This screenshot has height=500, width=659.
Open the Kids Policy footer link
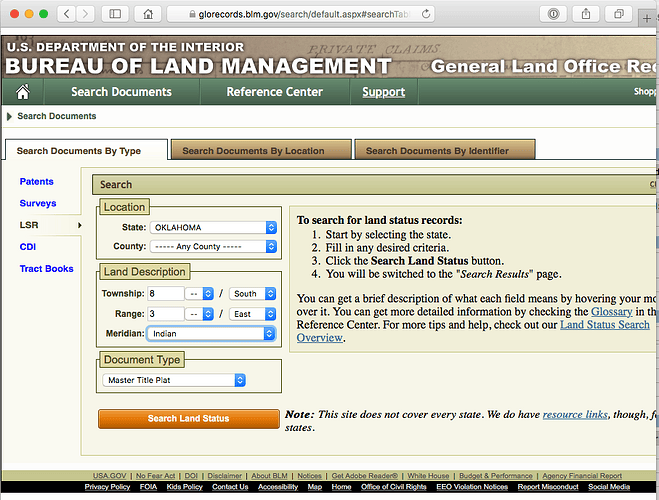point(185,487)
